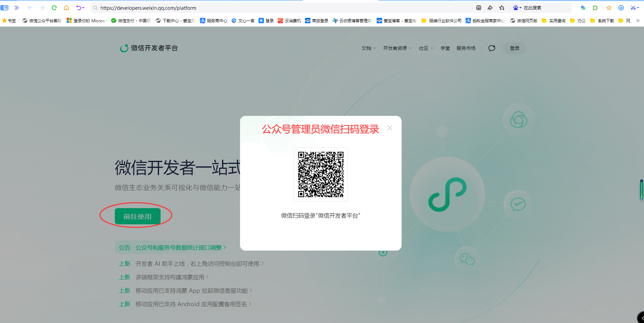Click the share arrow icon in address bar

[490, 8]
